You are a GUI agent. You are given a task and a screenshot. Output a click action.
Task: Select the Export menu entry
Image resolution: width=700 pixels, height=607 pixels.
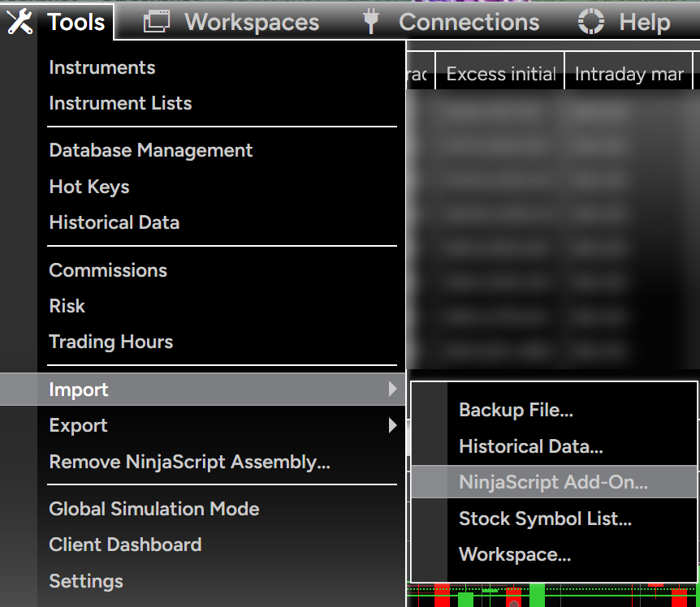203,425
